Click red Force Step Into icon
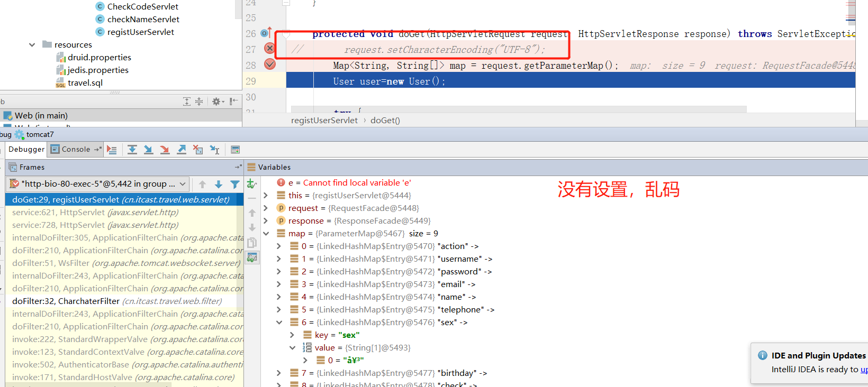This screenshot has width=868, height=387. click(165, 150)
